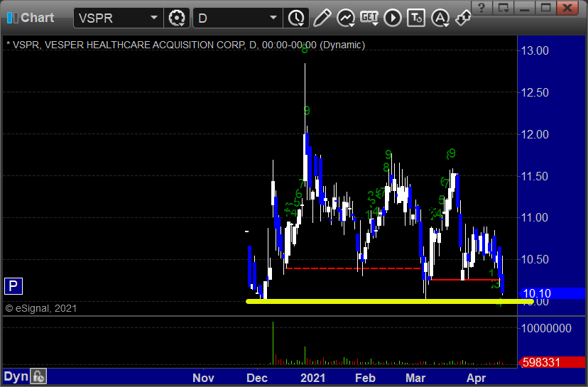Viewport: 588px width, 387px height.
Task: Open the VSPR symbol dropdown
Action: tap(154, 18)
